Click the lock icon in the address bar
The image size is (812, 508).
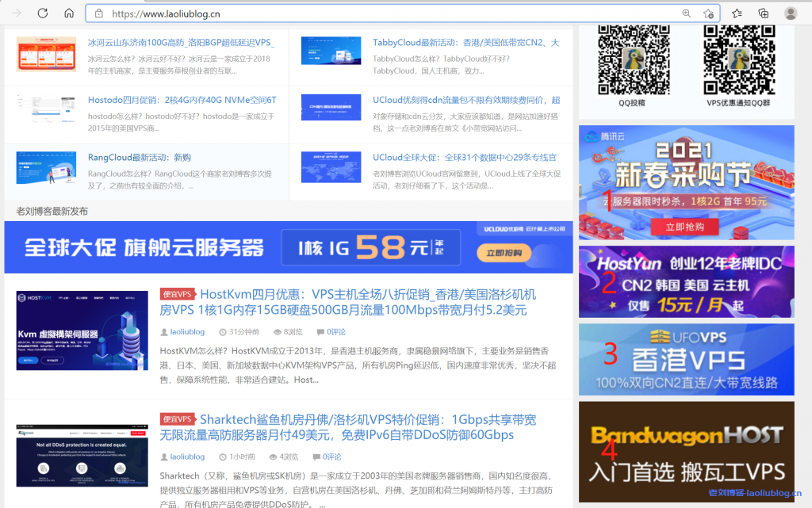(100, 13)
